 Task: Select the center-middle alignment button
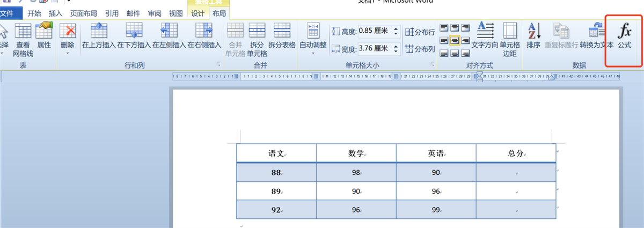click(x=454, y=40)
